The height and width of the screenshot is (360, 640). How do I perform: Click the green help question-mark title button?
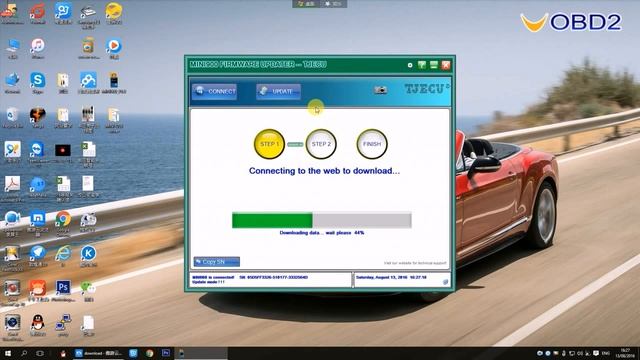point(422,65)
